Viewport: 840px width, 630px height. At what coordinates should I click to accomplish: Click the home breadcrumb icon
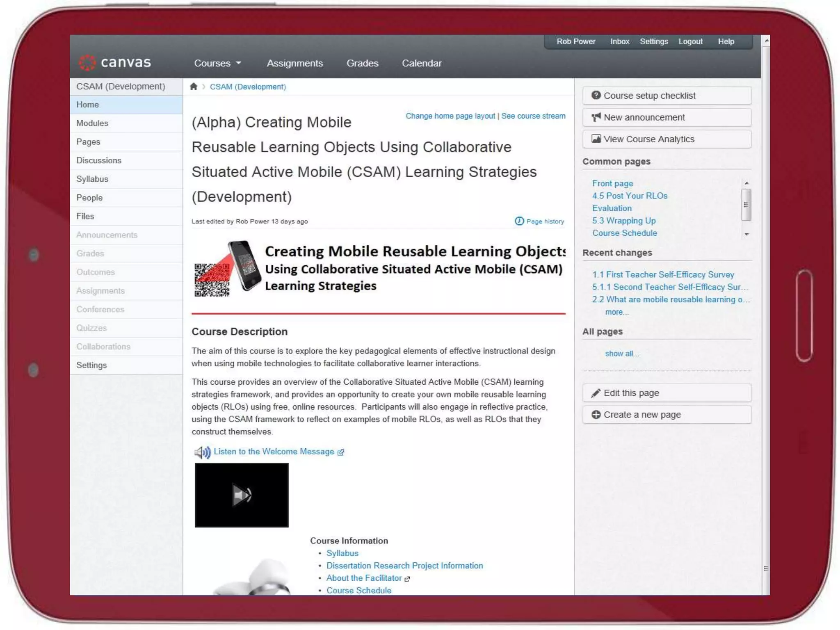[194, 87]
